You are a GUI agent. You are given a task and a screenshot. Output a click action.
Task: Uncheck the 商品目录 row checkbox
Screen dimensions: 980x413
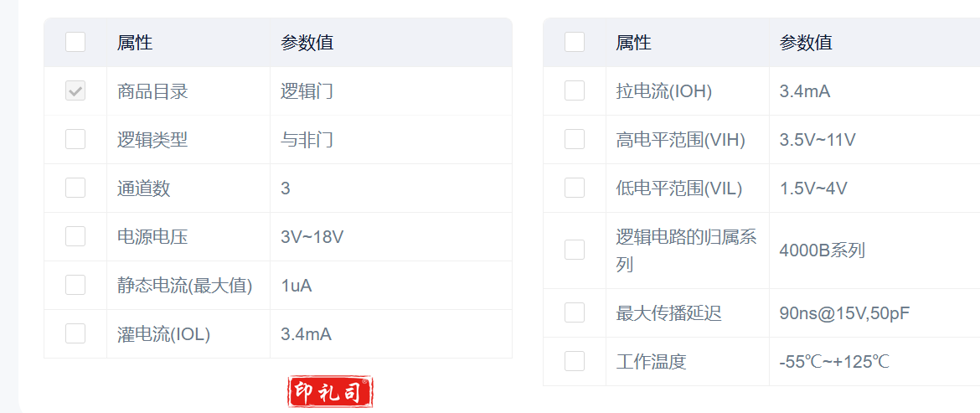pos(75,90)
